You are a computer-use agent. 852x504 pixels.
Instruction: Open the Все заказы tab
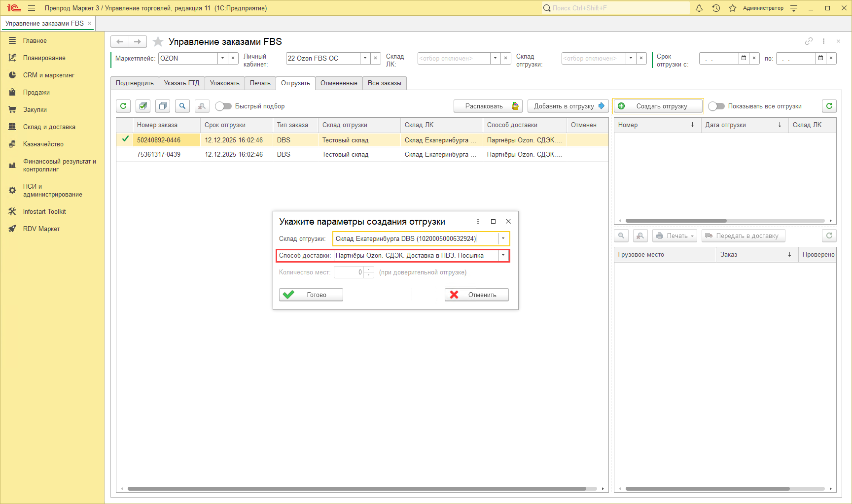(x=384, y=83)
